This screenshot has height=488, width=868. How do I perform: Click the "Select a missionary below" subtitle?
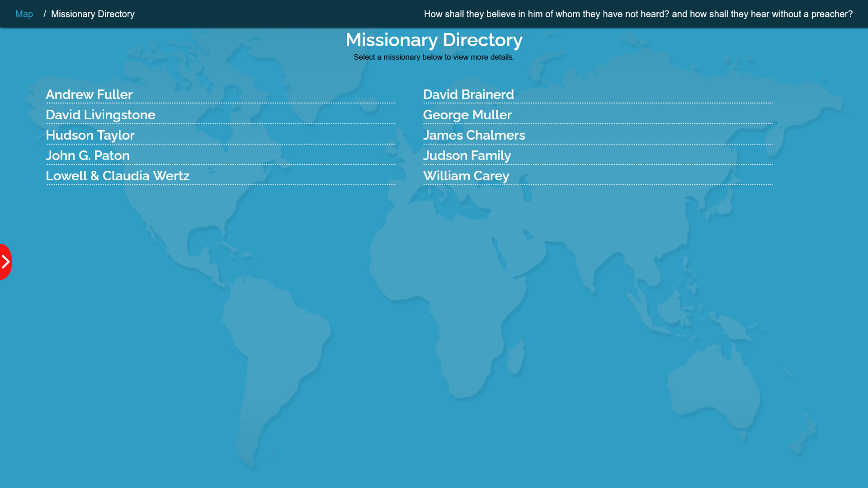[434, 57]
